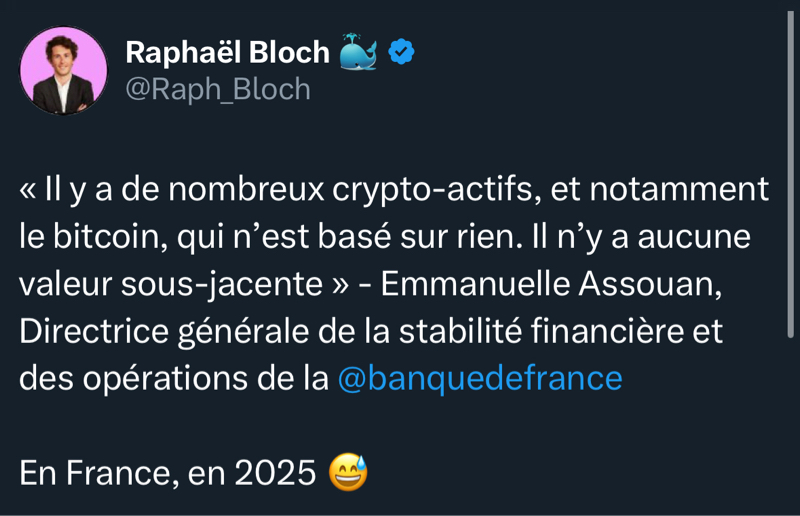Viewport: 800px width, 516px height.
Task: Click the display name Raphaël Bloch
Action: click(x=227, y=52)
